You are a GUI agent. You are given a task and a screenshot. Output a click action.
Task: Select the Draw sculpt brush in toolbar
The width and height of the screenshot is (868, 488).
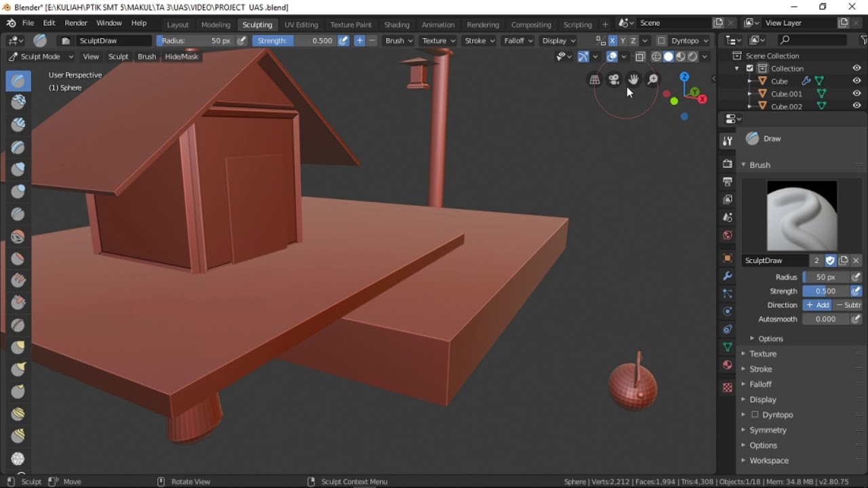click(18, 81)
